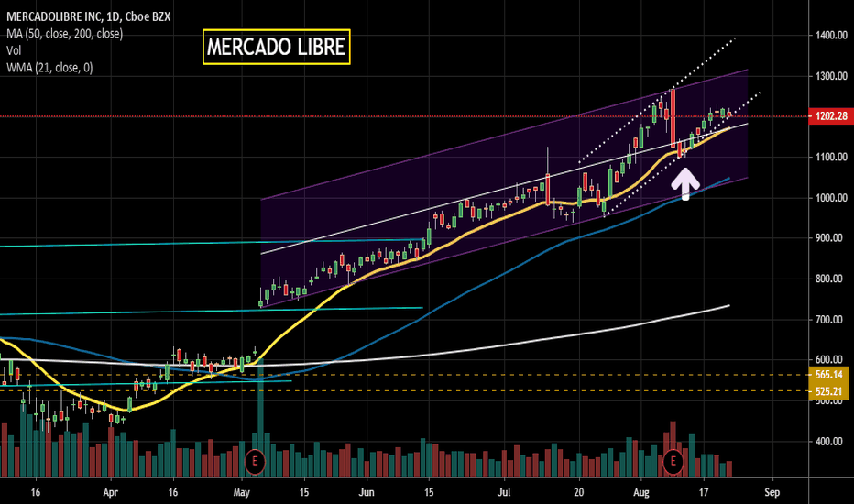Select the WMA (21, close, 0) indicator legend
The height and width of the screenshot is (504, 854).
click(49, 68)
